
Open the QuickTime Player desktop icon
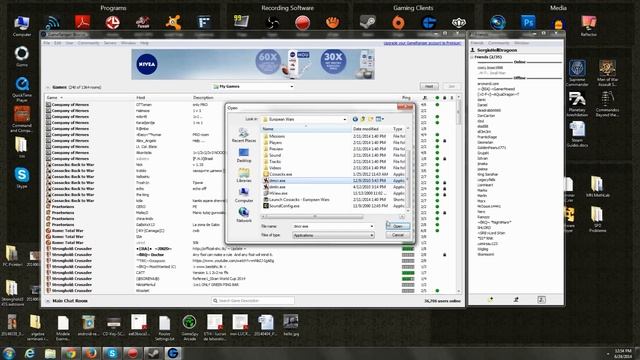coord(22,89)
